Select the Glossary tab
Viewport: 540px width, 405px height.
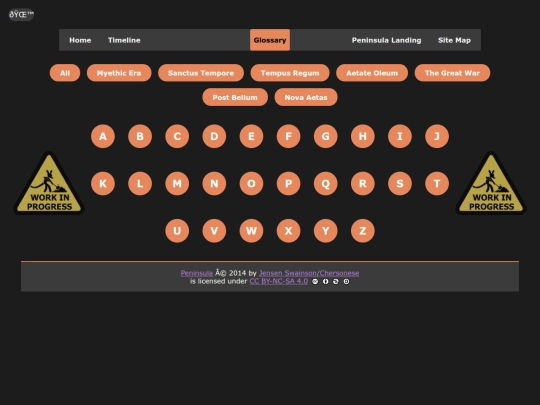pos(270,40)
